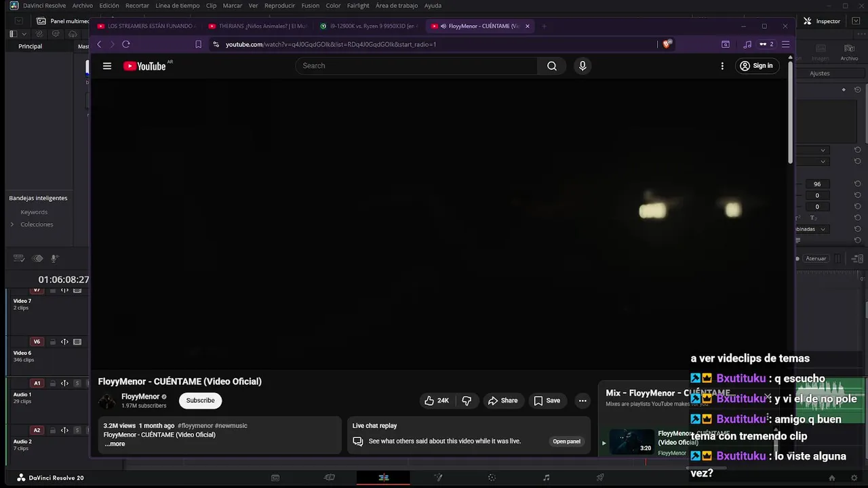Toggle lock on Audio 2 track
868x488 pixels.
click(53, 430)
